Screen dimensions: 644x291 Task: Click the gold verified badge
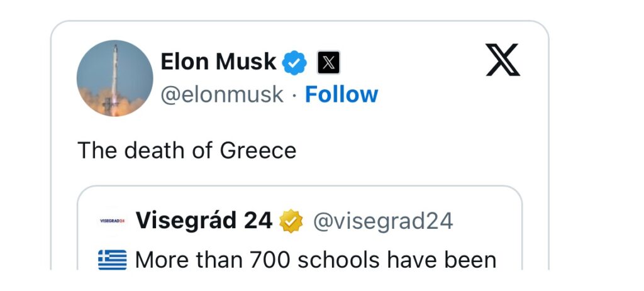pyautogui.click(x=291, y=221)
